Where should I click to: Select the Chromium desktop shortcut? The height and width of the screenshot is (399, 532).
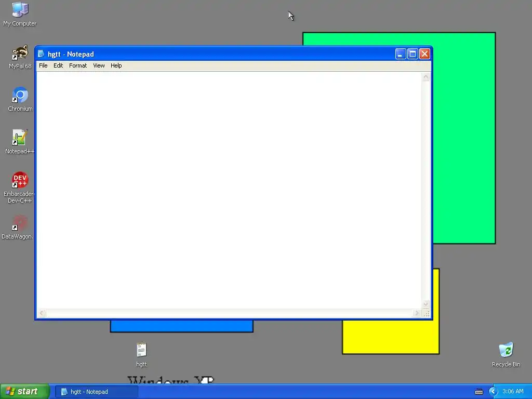click(x=20, y=99)
